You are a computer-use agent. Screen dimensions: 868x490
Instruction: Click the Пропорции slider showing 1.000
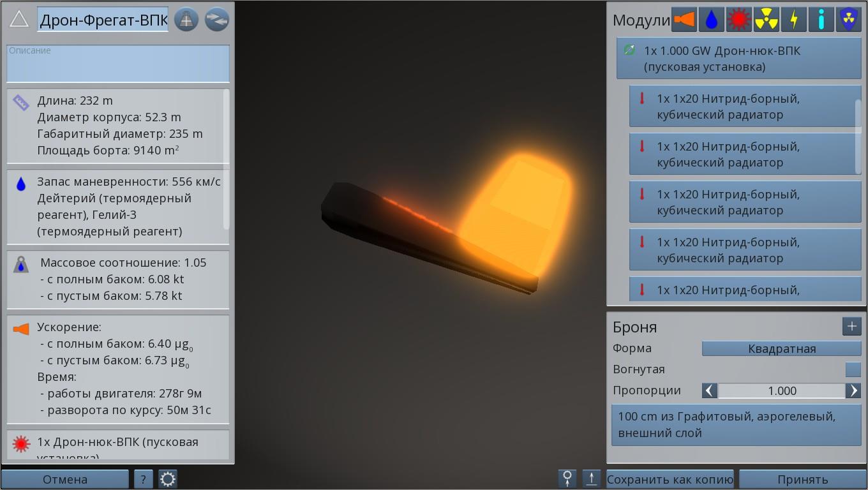[781, 390]
